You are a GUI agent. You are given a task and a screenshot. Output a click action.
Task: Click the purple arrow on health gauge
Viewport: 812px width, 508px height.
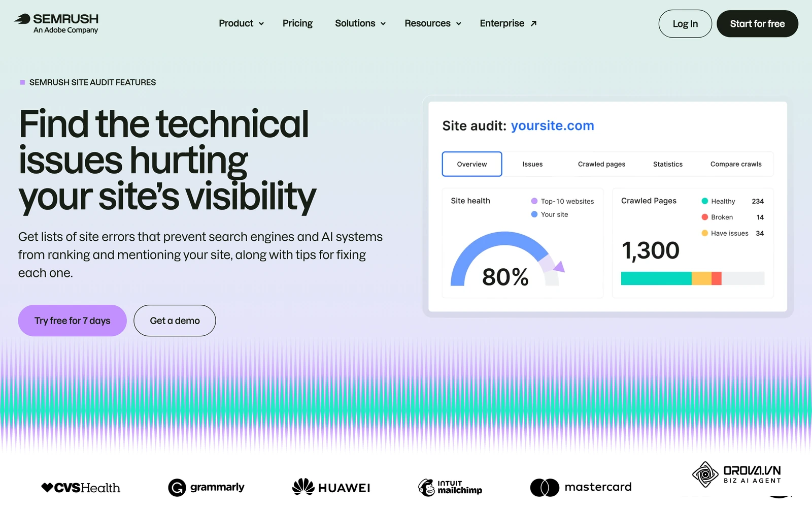(x=559, y=266)
